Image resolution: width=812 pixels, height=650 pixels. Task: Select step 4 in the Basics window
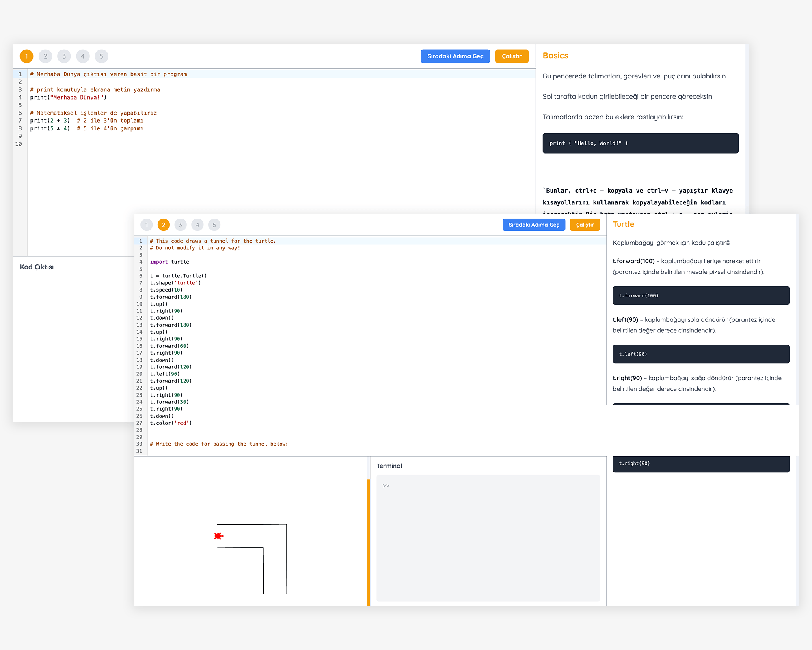tap(83, 56)
